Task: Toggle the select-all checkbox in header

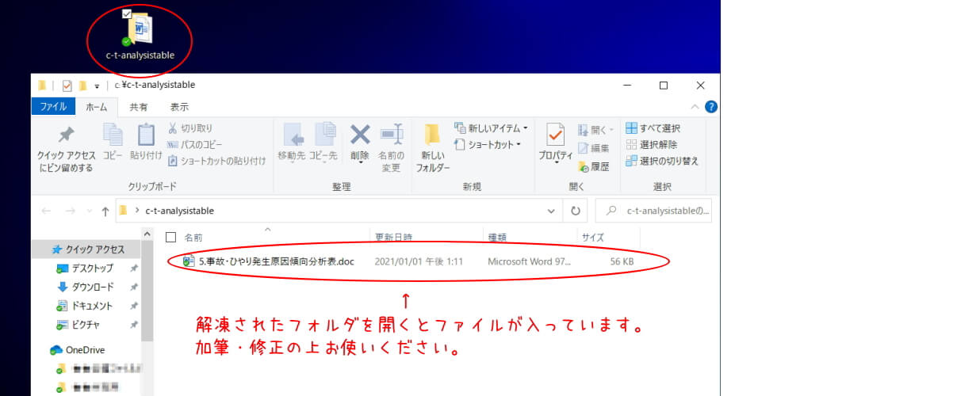Action: click(170, 237)
